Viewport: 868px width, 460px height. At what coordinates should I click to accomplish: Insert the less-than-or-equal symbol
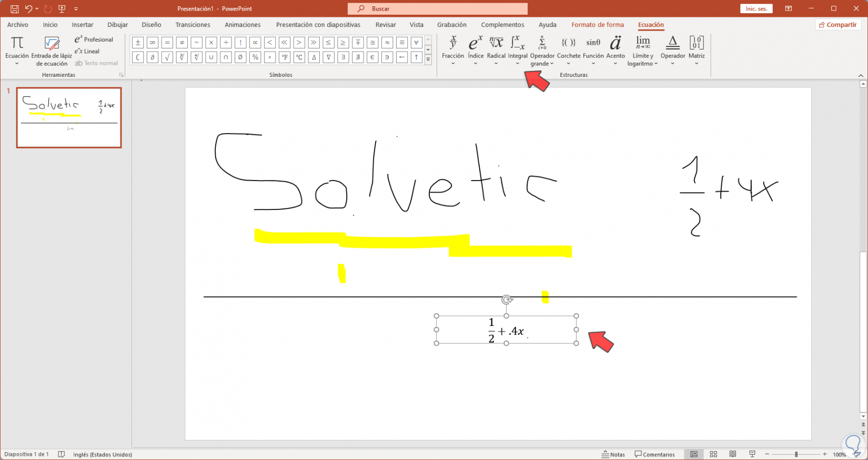pos(328,43)
